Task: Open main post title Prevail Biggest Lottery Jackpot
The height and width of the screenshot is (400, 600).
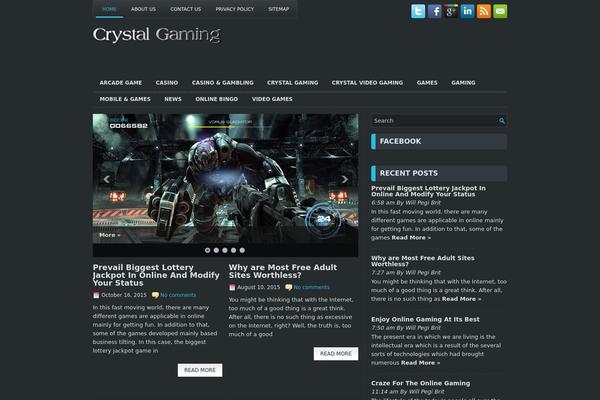Action: tap(156, 275)
